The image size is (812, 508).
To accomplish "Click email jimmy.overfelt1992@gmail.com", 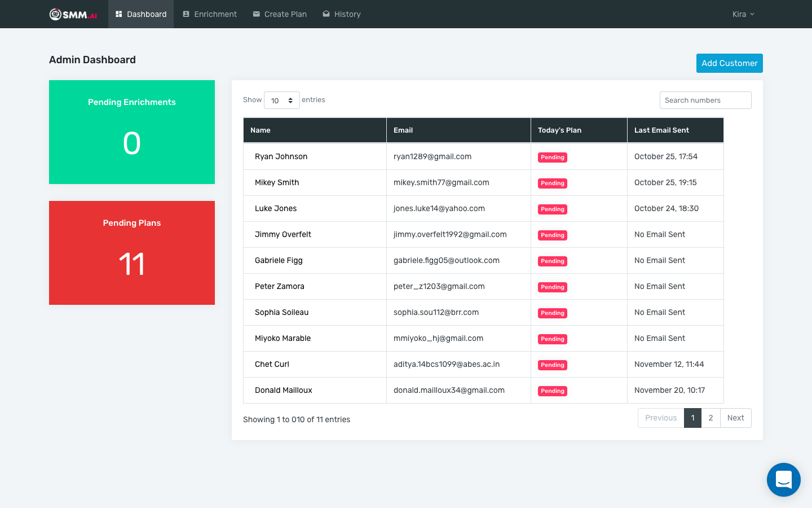I will [x=450, y=234].
